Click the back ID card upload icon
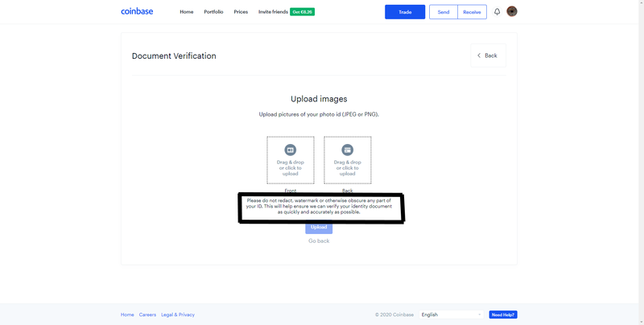The height and width of the screenshot is (325, 644). 348,150
